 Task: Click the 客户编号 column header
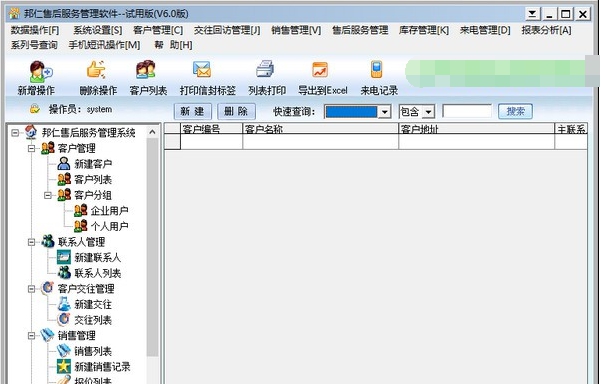coord(212,129)
